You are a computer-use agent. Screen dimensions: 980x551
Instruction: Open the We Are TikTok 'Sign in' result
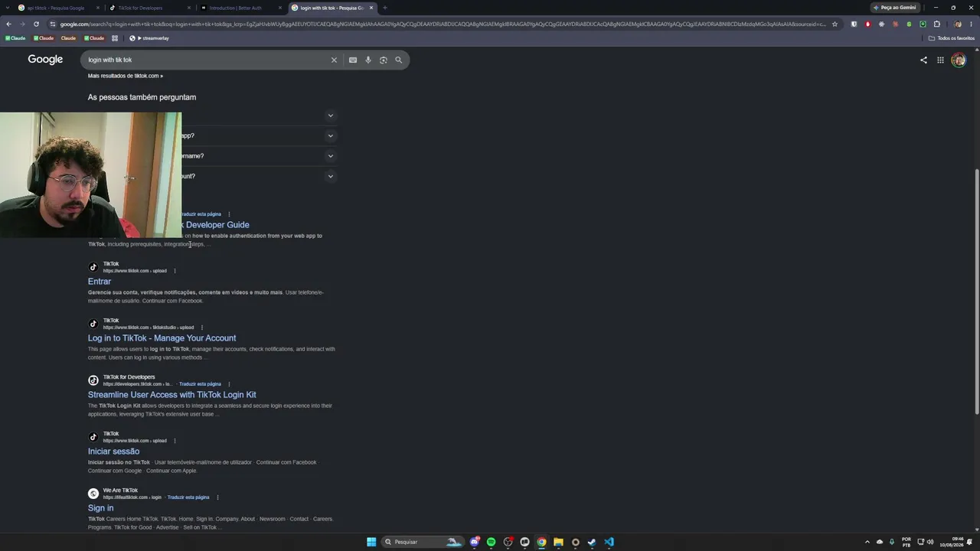pyautogui.click(x=101, y=508)
